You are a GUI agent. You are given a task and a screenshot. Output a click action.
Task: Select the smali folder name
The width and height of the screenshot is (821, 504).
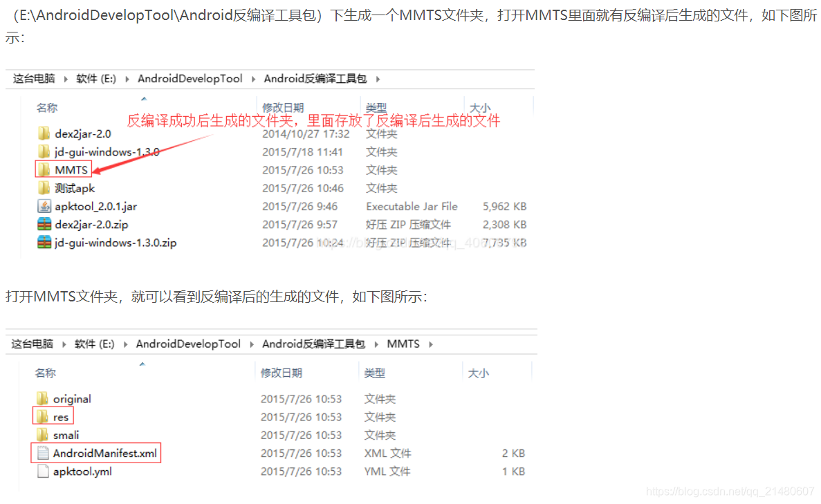point(66,436)
